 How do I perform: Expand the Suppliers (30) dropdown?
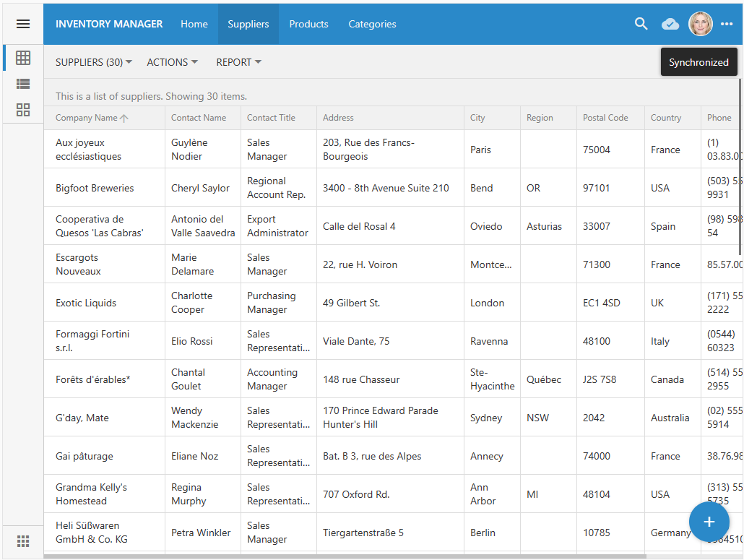[94, 62]
